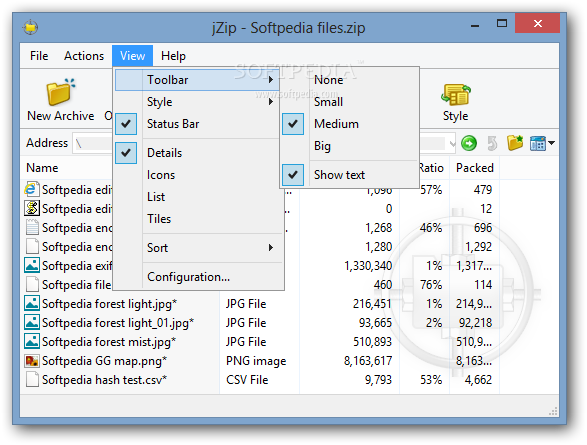This screenshot has height=445, width=587.
Task: Click the new folder star icon
Action: [515, 143]
